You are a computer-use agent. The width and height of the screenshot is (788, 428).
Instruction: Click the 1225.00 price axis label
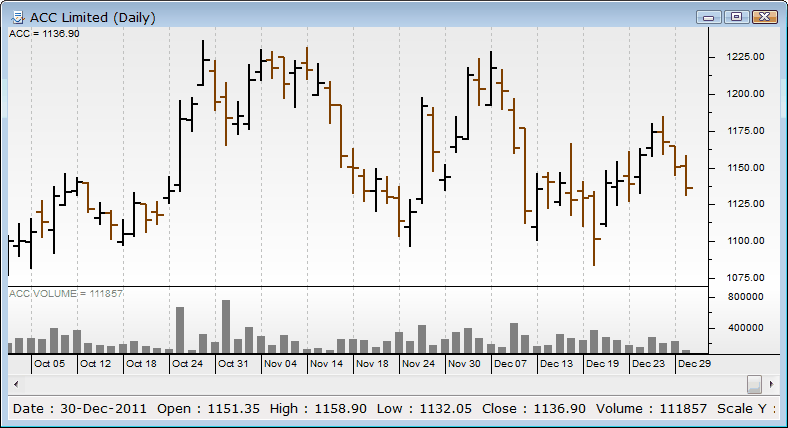(x=745, y=57)
